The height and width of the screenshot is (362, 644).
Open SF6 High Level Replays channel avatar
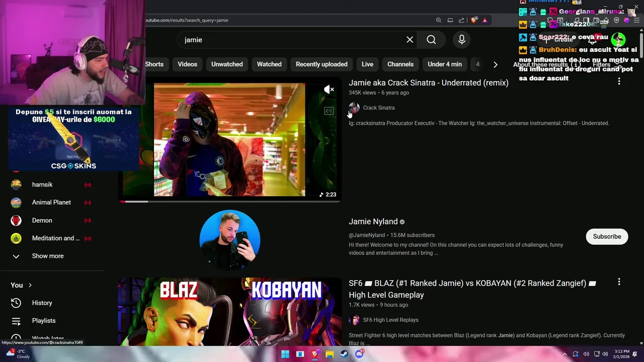pos(354,320)
